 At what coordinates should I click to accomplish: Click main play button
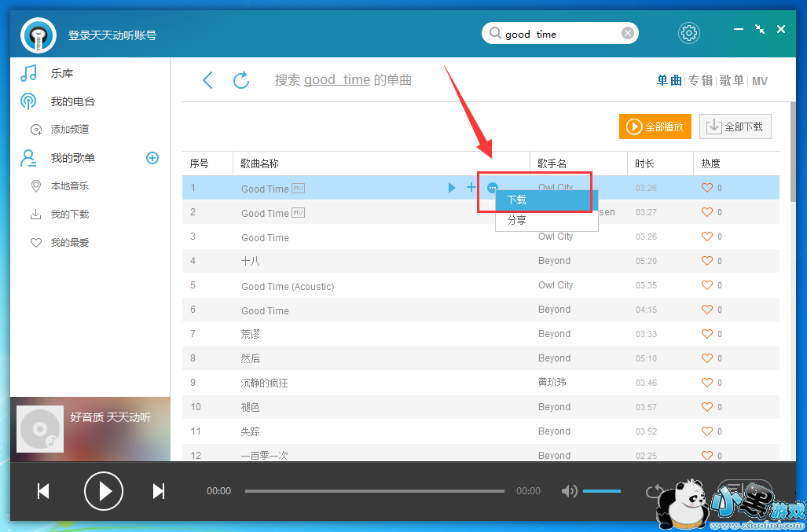(x=104, y=491)
